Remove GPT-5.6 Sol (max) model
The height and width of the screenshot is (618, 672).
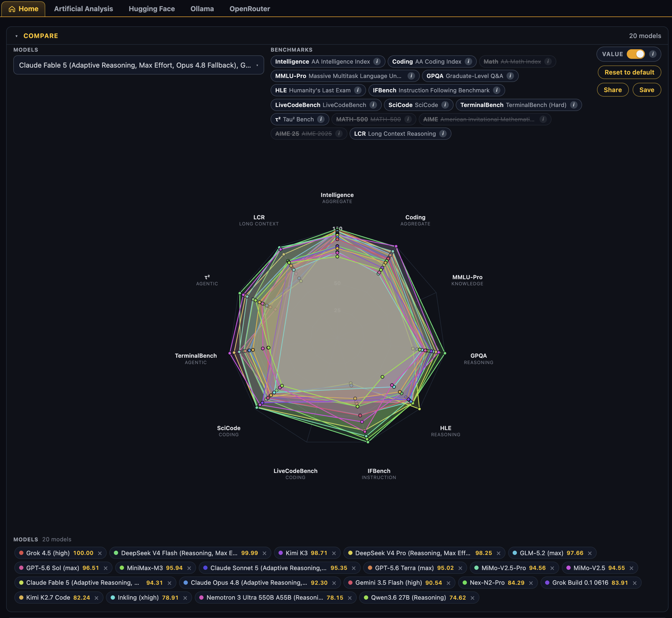(x=106, y=568)
